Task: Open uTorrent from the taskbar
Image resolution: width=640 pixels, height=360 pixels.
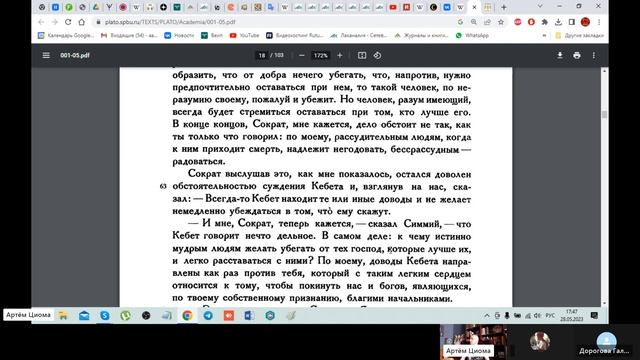Action: (125, 315)
